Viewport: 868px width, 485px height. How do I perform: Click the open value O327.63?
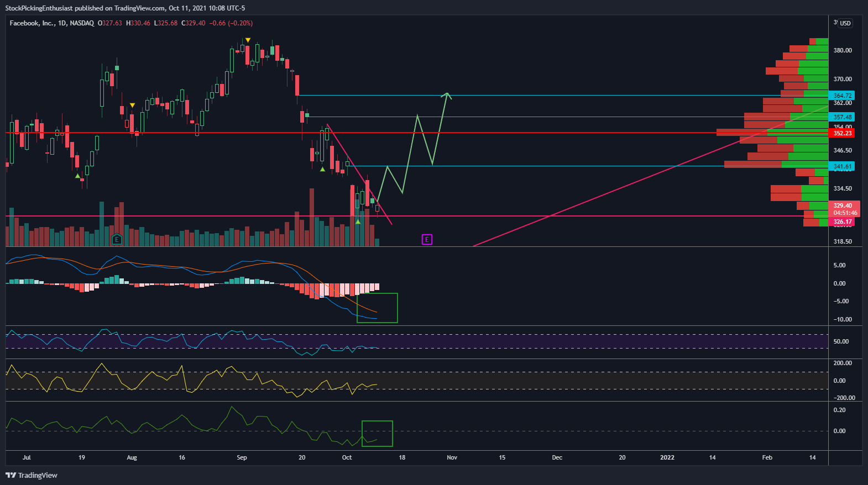[x=109, y=23]
